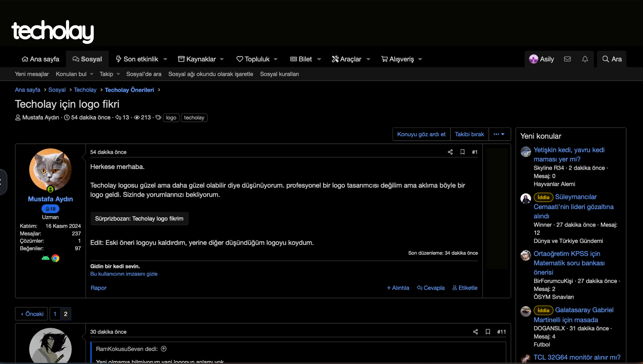Click Takibi bırak button
This screenshot has width=643, height=364.
pos(469,134)
